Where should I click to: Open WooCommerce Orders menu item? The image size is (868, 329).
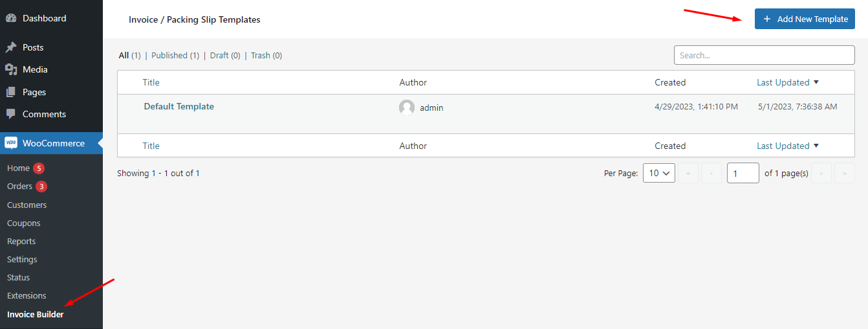click(x=19, y=186)
